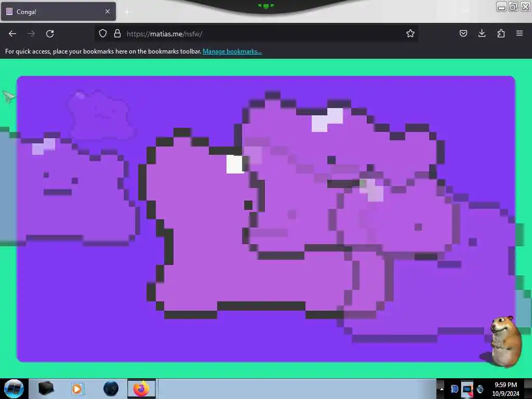Open the Windows Start orb
Screen dimensions: 532x399
click(x=14, y=389)
